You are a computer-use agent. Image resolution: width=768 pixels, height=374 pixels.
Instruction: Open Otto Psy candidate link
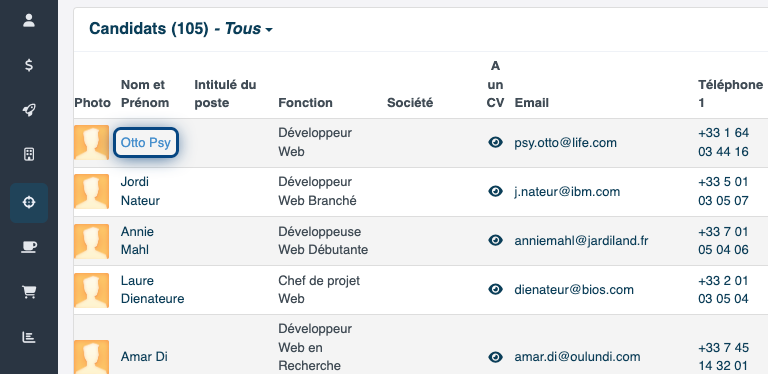[x=146, y=142]
